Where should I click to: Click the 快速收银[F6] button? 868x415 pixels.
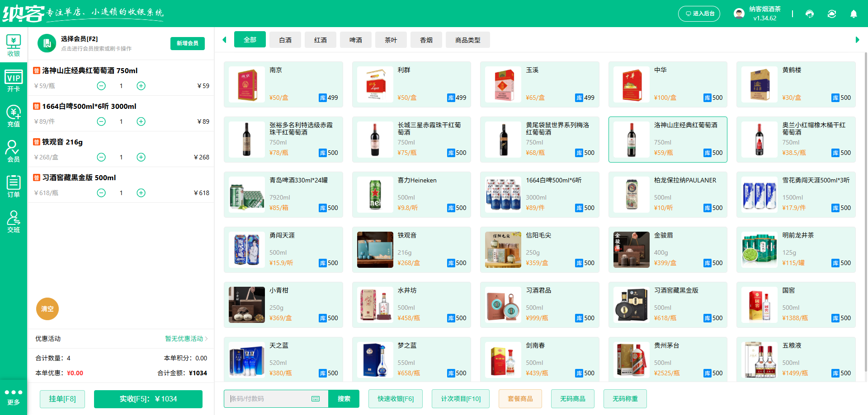point(396,399)
